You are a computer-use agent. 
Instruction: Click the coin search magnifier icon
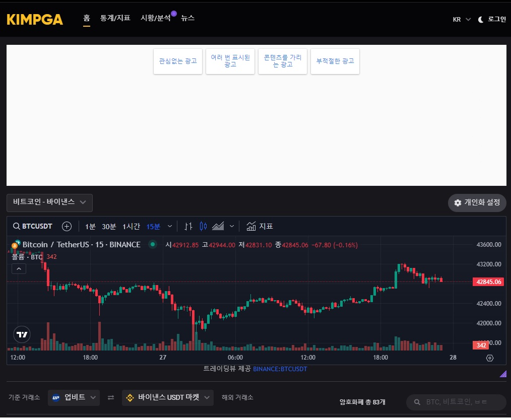[x=417, y=402]
